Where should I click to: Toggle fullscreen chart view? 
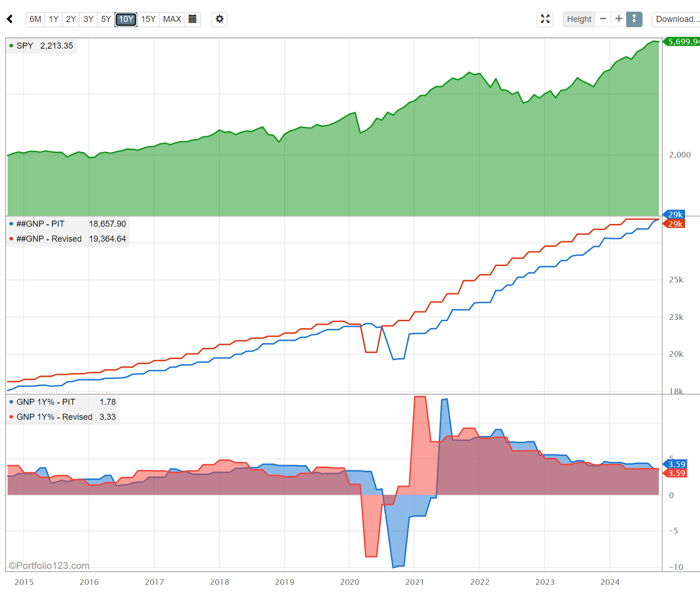[545, 19]
